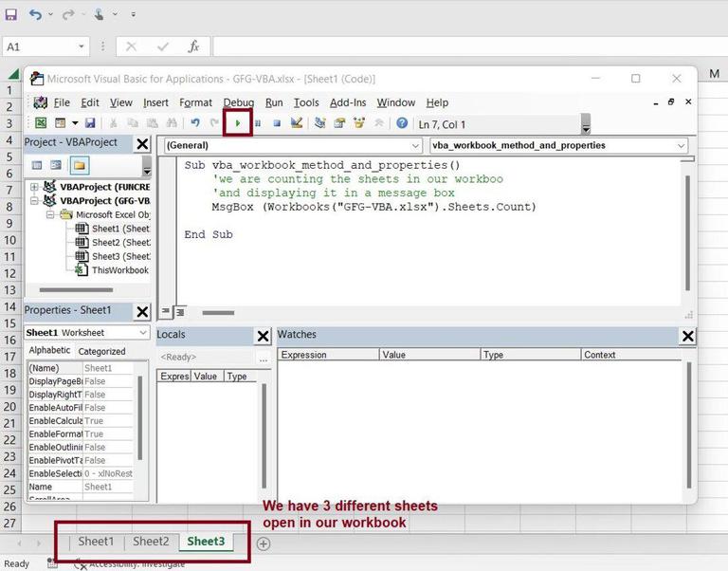Click the Toolbox icon in VBA toolbar
728x571 pixels.
pos(378,123)
